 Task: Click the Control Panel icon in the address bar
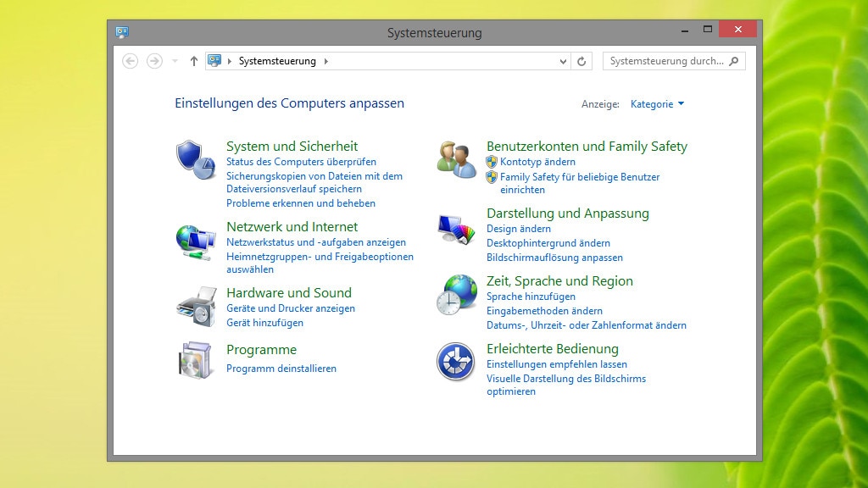click(x=214, y=60)
